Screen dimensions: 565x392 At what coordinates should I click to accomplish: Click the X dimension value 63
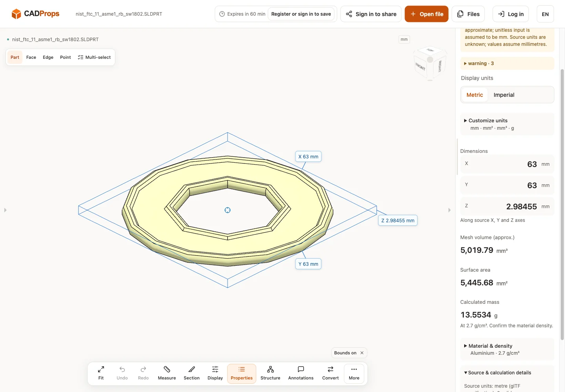[532, 164]
